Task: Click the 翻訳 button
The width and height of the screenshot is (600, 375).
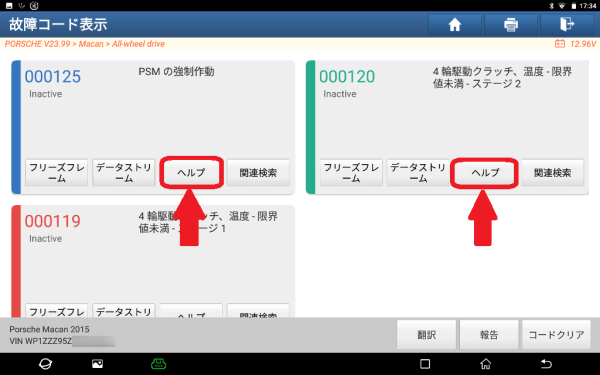Action: pos(426,335)
